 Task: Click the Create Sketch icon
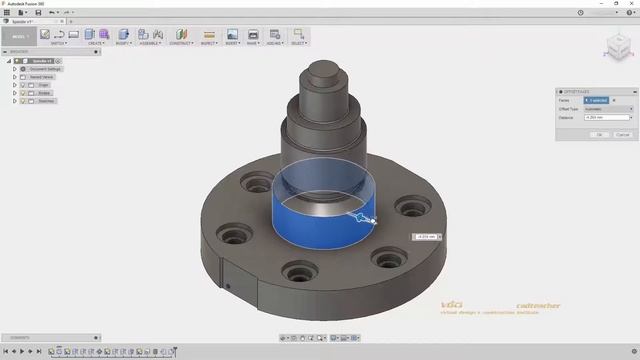coord(44,34)
